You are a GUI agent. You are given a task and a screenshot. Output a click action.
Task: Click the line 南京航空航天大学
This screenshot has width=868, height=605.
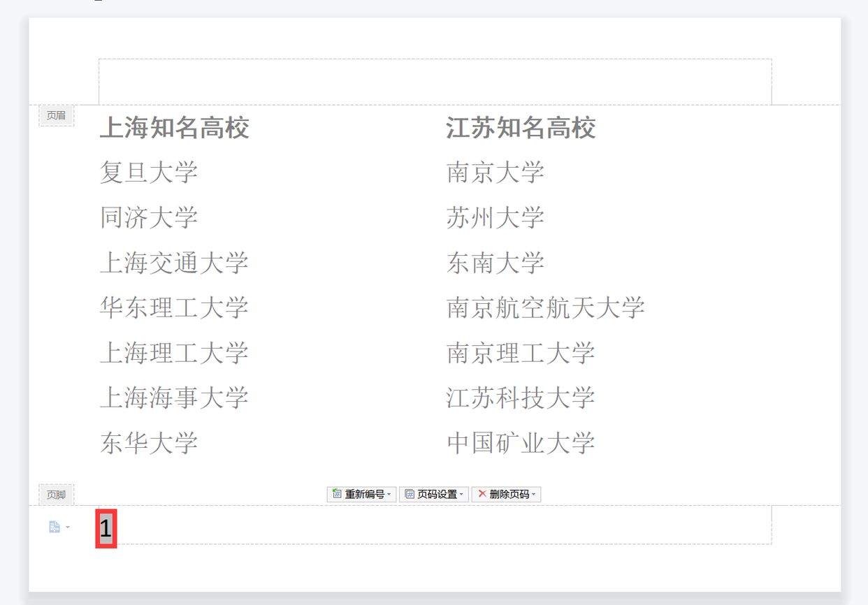[546, 308]
